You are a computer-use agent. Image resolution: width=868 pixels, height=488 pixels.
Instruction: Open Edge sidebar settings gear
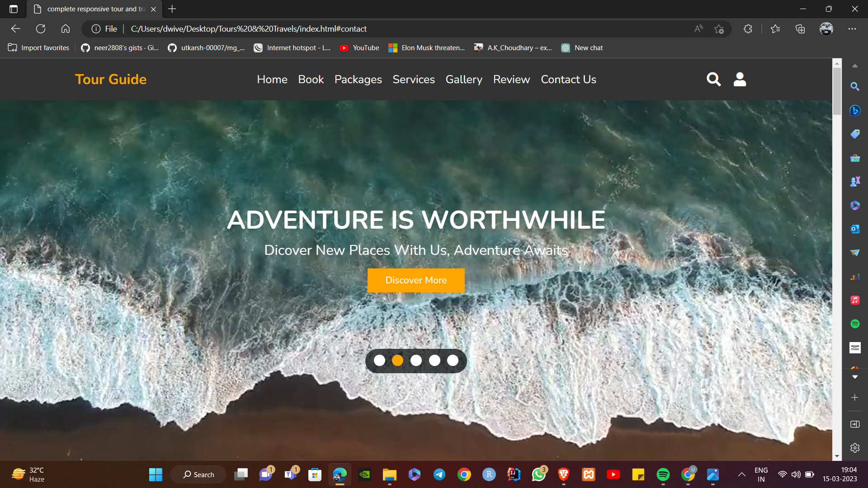tap(854, 448)
